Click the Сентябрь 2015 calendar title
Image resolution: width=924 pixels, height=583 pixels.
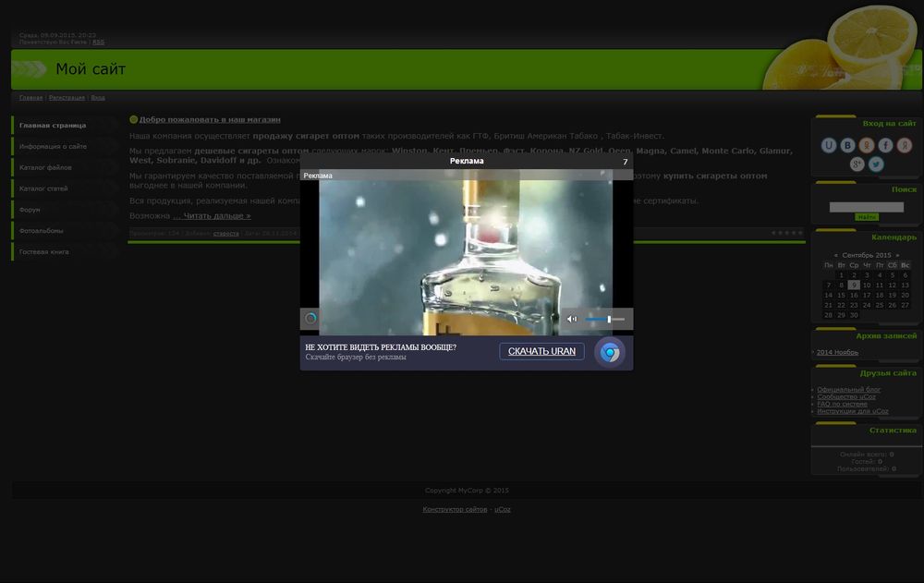(867, 255)
